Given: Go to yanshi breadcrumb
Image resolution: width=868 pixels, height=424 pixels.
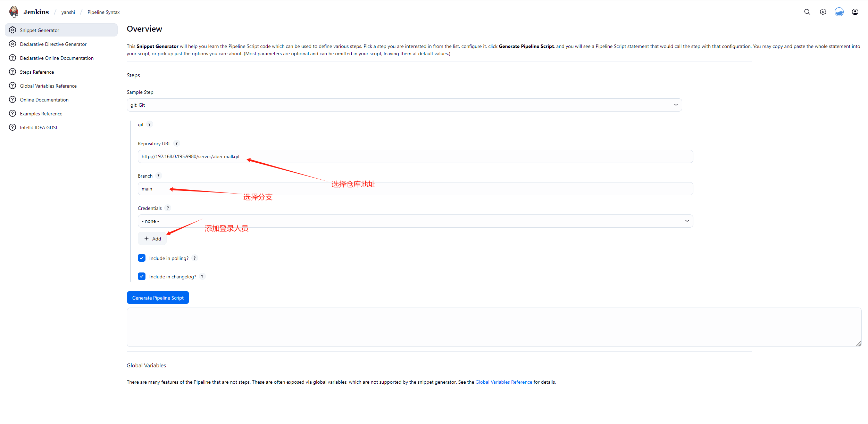Looking at the screenshot, I should click(68, 12).
